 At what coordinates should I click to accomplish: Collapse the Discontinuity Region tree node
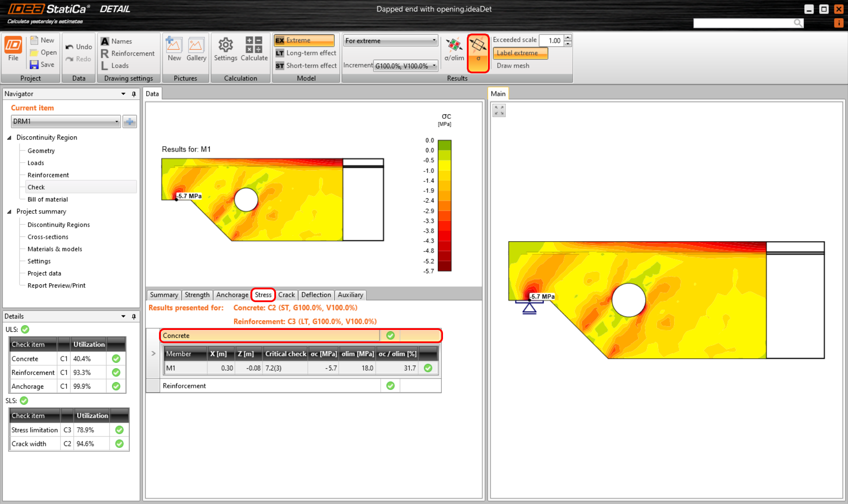click(x=9, y=138)
